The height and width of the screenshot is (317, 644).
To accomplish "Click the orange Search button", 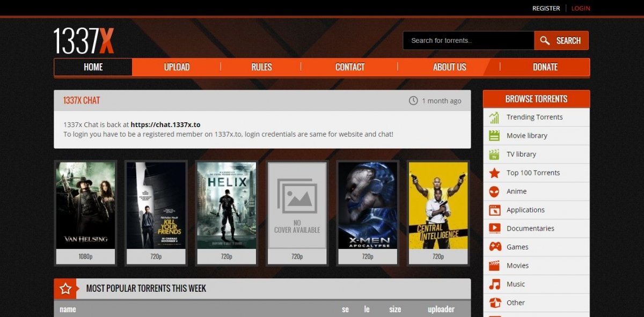I will [561, 41].
